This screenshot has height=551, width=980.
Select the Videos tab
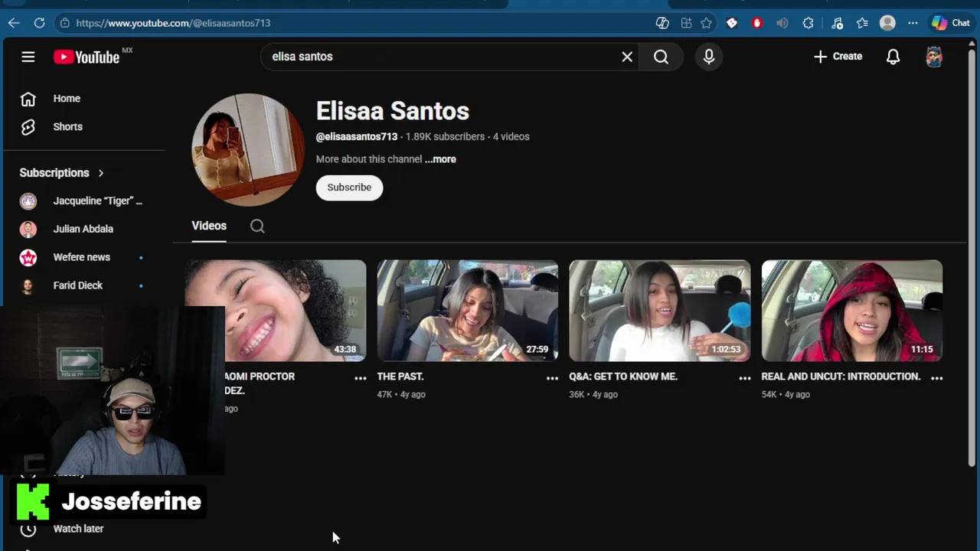(x=209, y=226)
